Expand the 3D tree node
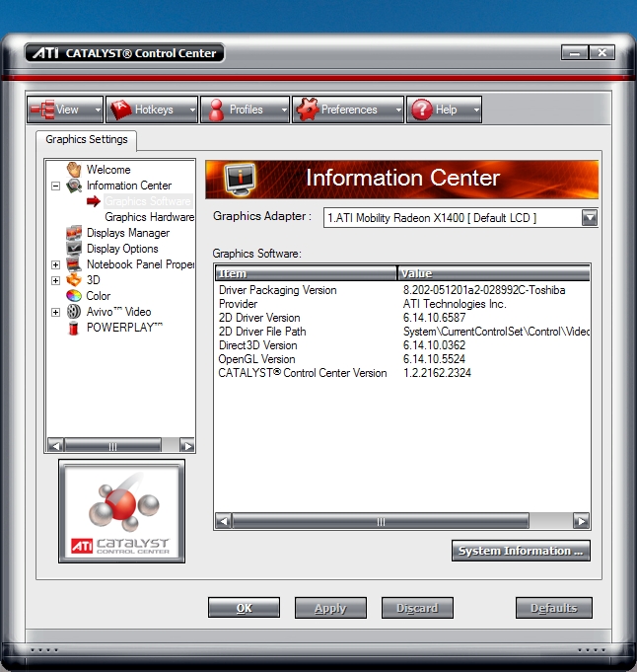Image resolution: width=637 pixels, height=672 pixels. (x=55, y=280)
